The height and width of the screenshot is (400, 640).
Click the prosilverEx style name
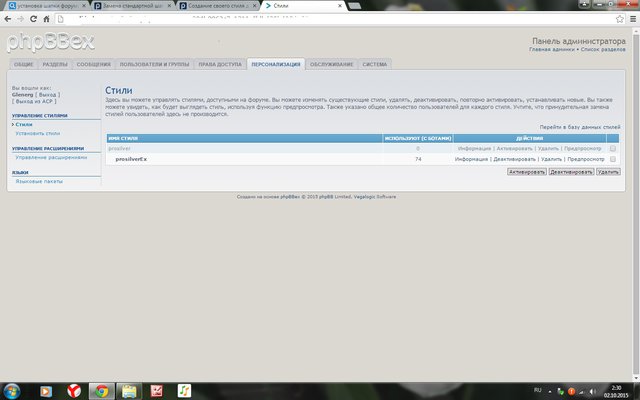coord(131,159)
